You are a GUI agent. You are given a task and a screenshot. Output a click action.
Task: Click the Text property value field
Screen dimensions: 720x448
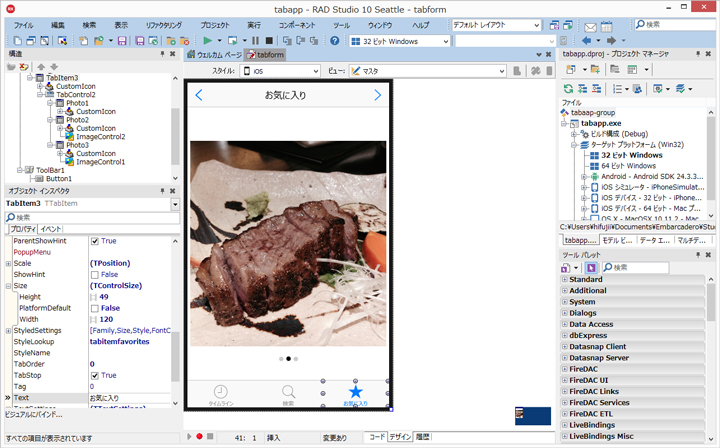tap(129, 398)
